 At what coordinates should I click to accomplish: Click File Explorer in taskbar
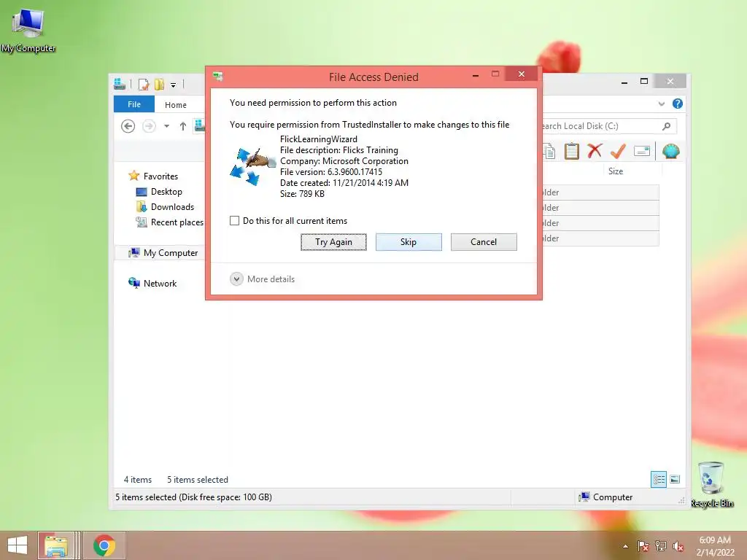(x=56, y=545)
